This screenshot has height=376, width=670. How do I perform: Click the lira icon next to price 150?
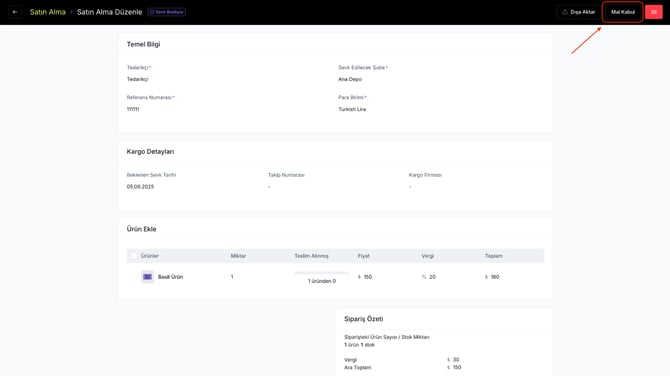(x=359, y=277)
